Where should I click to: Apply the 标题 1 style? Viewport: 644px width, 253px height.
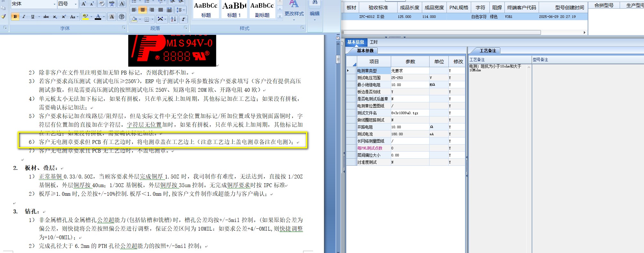[234, 9]
